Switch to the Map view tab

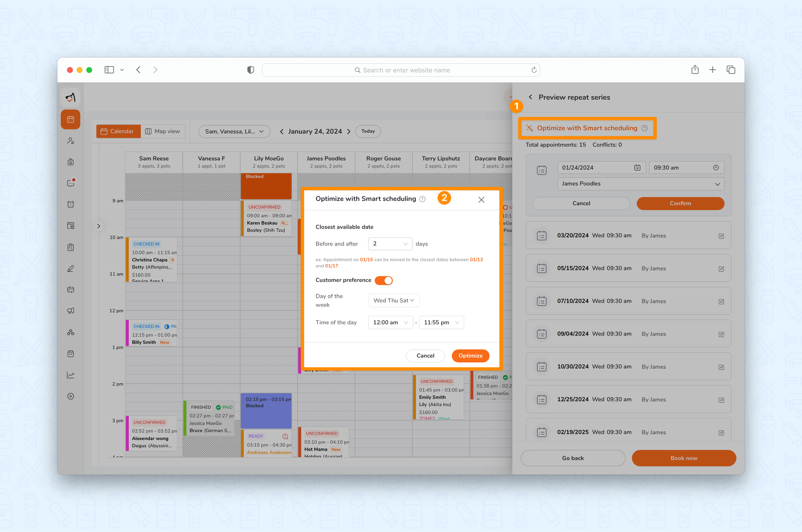[163, 131]
